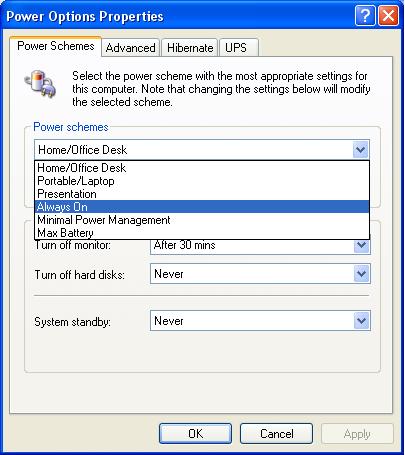
Task: Select the Power Schemes tab
Action: coord(56,46)
